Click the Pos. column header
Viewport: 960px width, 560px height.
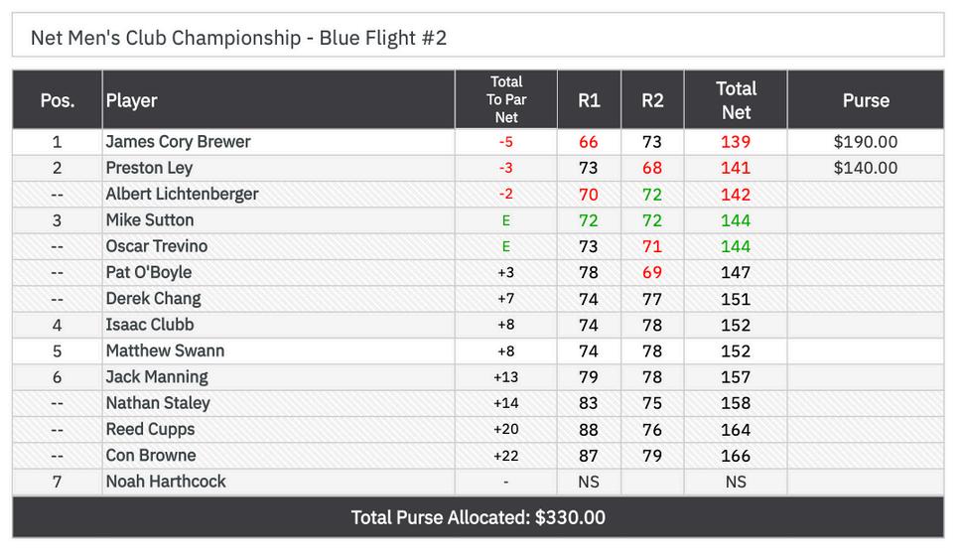click(58, 100)
